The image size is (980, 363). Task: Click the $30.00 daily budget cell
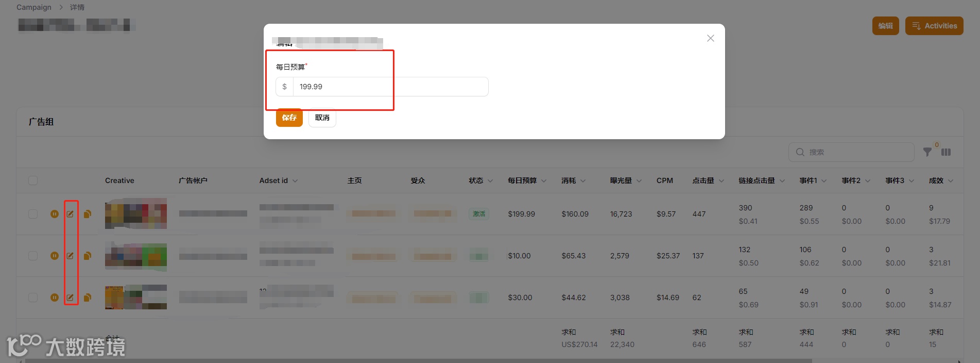(520, 298)
